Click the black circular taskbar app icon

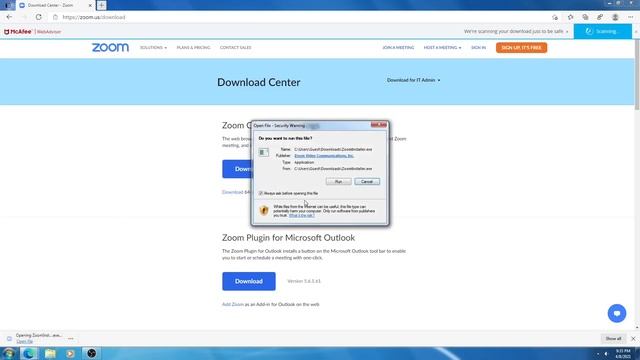pos(91,353)
